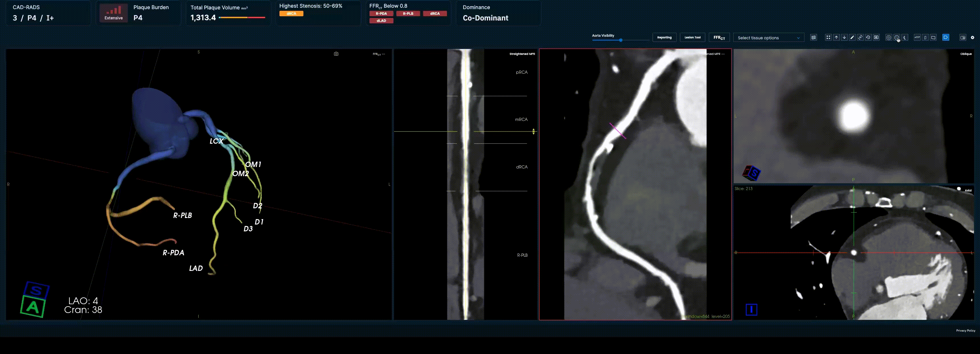Click the pRCA segment label
Viewport: 980px width, 354px height.
pos(522,72)
